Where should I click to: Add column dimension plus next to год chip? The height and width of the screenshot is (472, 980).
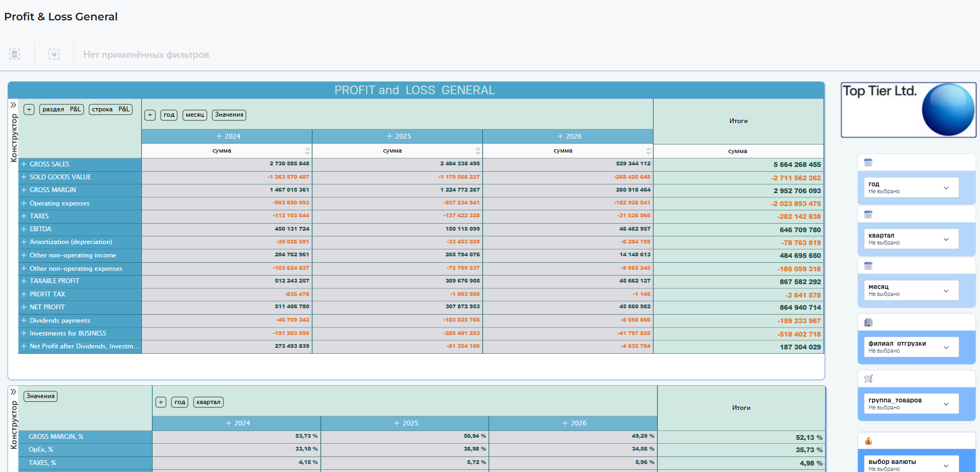(150, 115)
